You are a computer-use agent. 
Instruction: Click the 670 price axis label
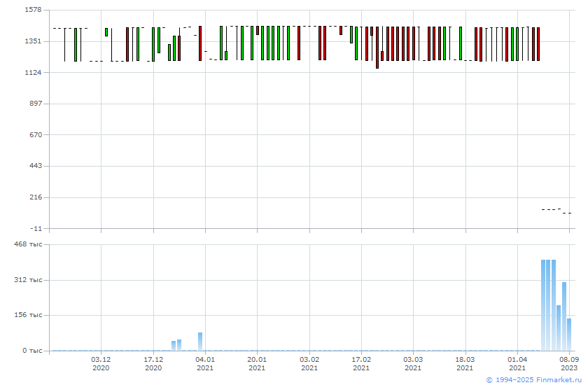35,134
